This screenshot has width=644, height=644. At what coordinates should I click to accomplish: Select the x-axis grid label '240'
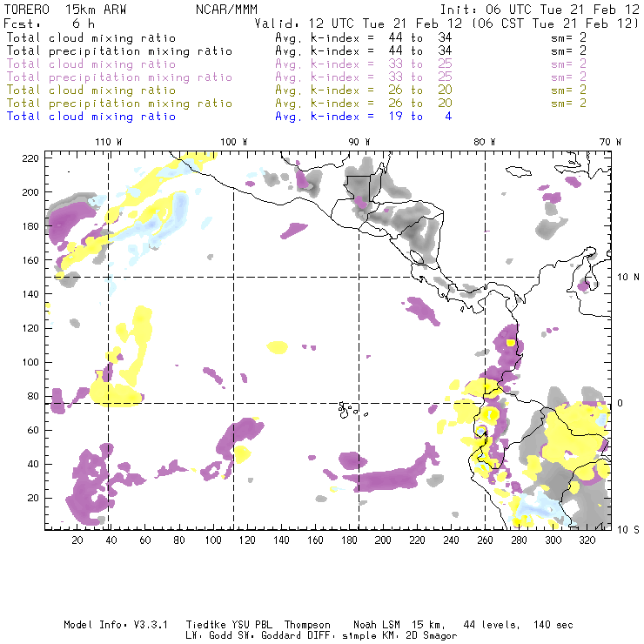[x=451, y=540]
